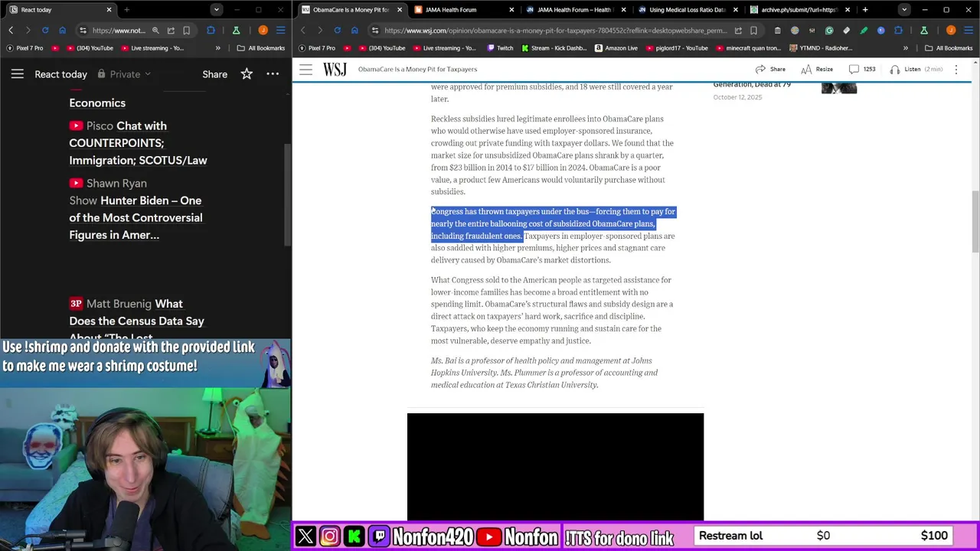
Task: Expand hidden bookmarks in WSJ window
Action: pyautogui.click(x=906, y=47)
